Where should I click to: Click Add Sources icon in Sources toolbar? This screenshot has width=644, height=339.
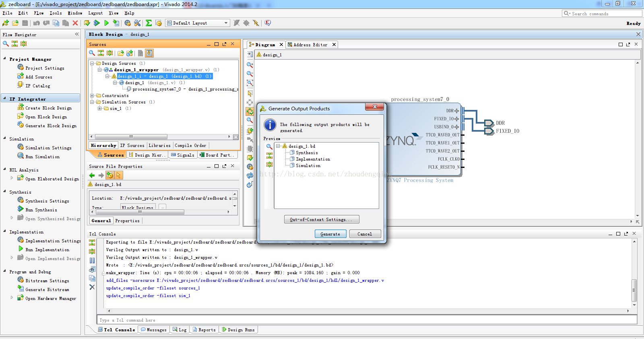[130, 53]
